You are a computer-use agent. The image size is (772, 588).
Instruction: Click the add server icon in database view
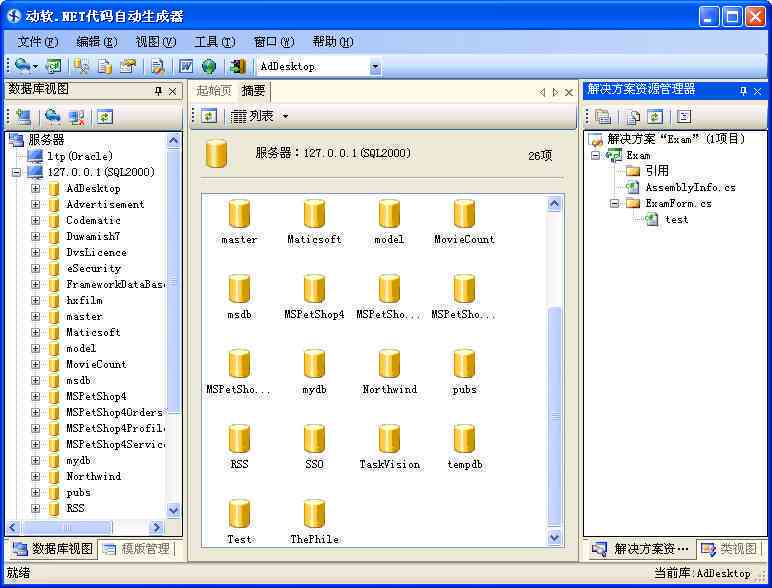(23, 116)
